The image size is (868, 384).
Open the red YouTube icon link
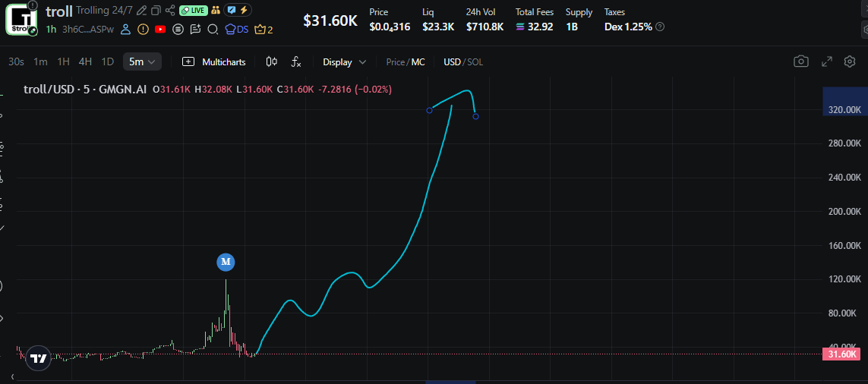160,30
